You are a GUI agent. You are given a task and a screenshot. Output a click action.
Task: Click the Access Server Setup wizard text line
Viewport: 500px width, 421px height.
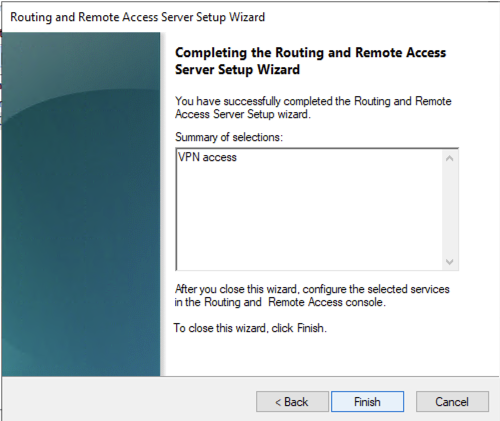pos(243,114)
